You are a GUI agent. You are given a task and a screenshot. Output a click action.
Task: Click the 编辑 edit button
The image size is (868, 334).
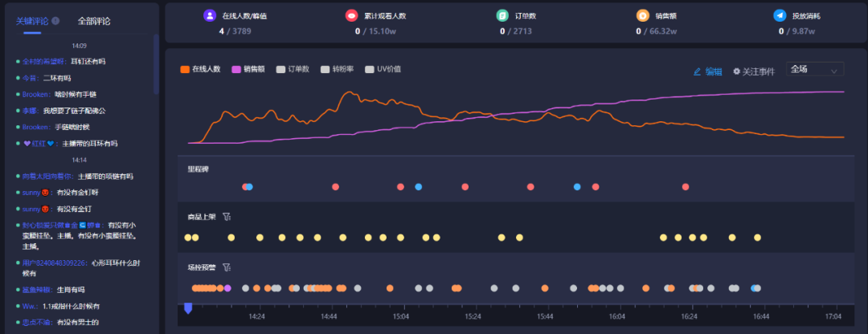tap(707, 71)
